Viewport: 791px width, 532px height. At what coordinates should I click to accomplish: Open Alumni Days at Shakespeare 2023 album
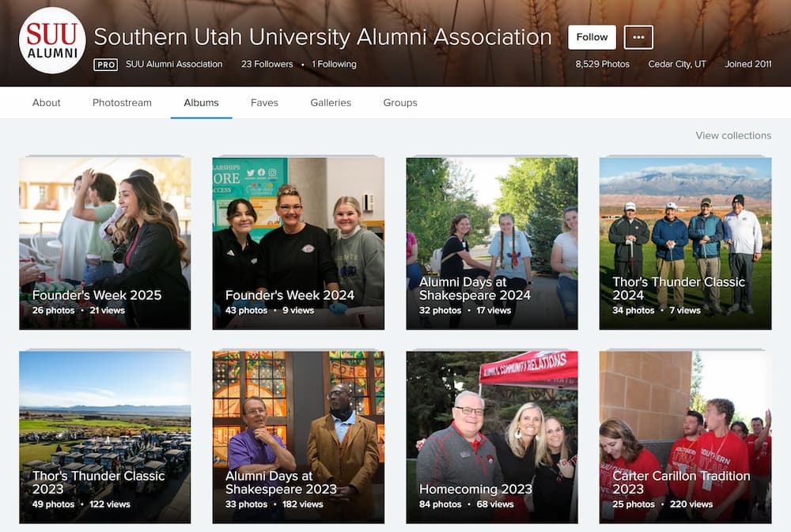[x=298, y=436]
